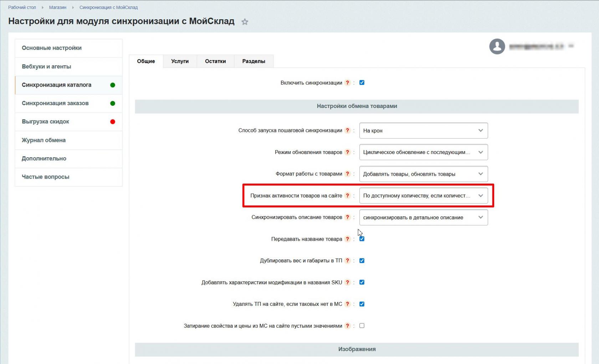Show help for Способ запуска пошаговой синхронизации
Screen dimensions: 599x364
(348, 130)
